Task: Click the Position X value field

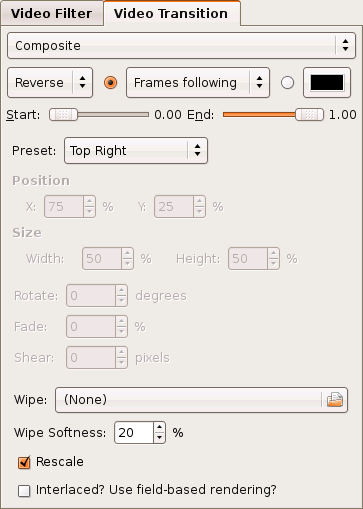Action: [x=64, y=207]
